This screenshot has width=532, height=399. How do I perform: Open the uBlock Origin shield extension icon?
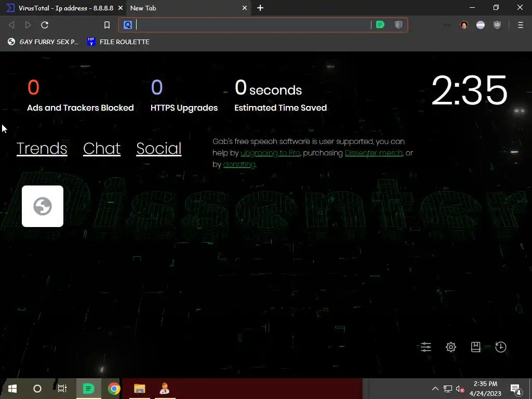tap(497, 25)
